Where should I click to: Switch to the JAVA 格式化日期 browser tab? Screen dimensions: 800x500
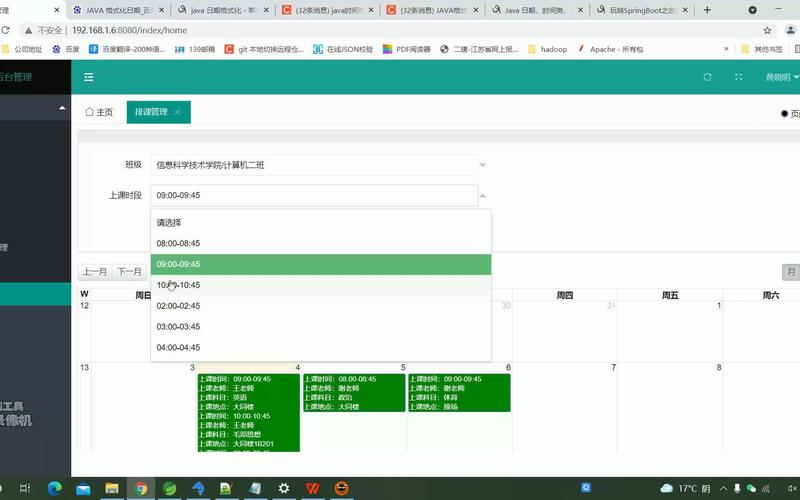118,10
